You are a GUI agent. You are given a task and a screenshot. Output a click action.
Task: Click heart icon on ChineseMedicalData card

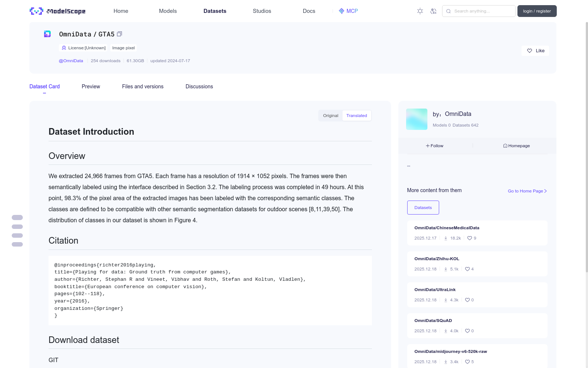[470, 238]
